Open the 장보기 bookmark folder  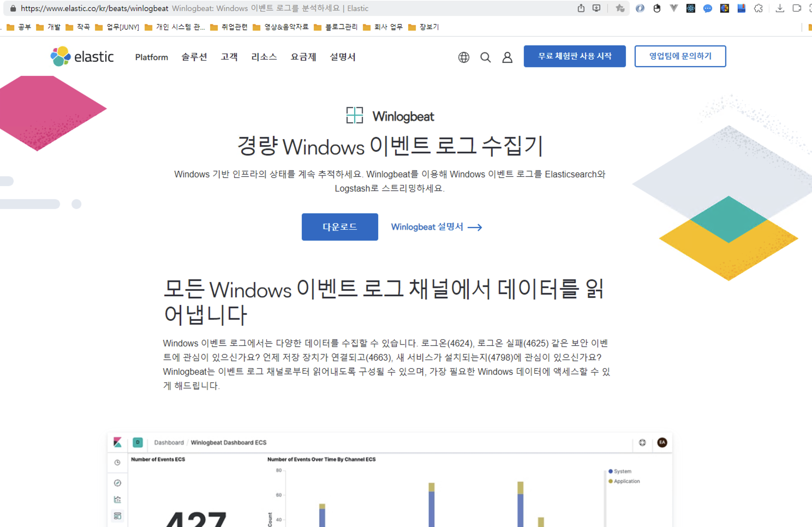(x=424, y=27)
